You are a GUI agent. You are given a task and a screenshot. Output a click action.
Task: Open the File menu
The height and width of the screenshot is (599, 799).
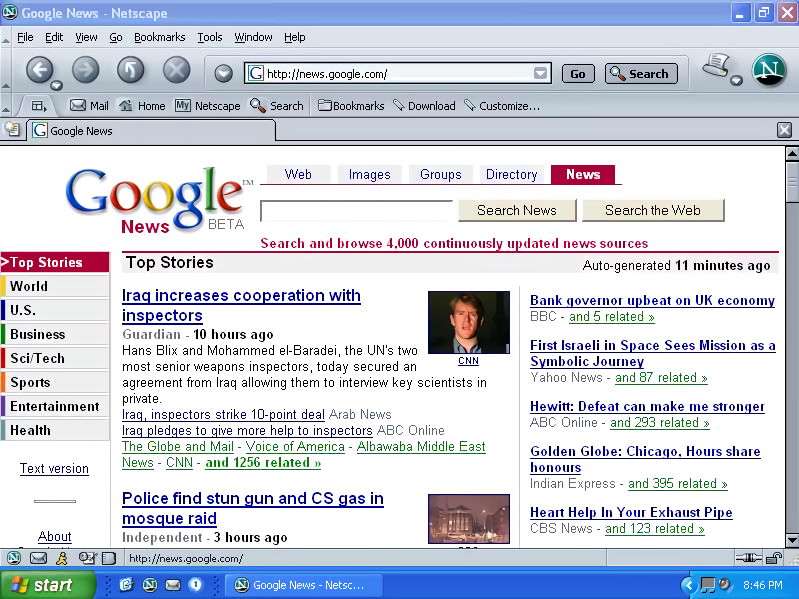click(25, 37)
